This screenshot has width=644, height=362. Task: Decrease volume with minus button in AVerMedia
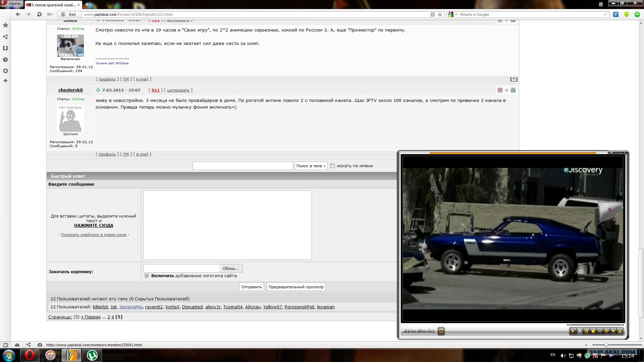[600, 331]
